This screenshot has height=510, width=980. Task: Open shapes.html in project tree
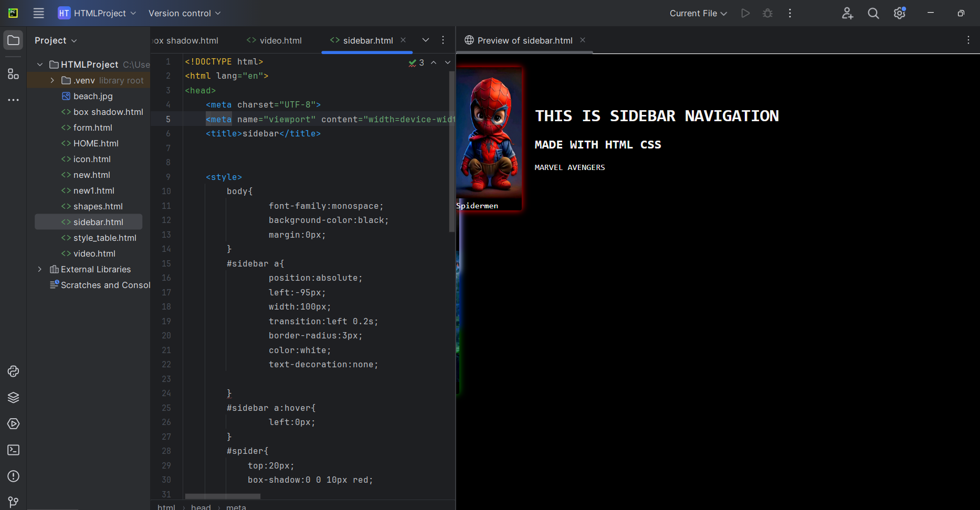point(98,206)
